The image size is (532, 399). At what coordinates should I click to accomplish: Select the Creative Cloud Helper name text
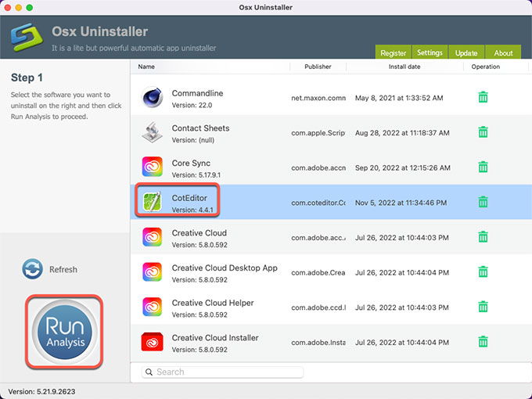click(x=213, y=303)
